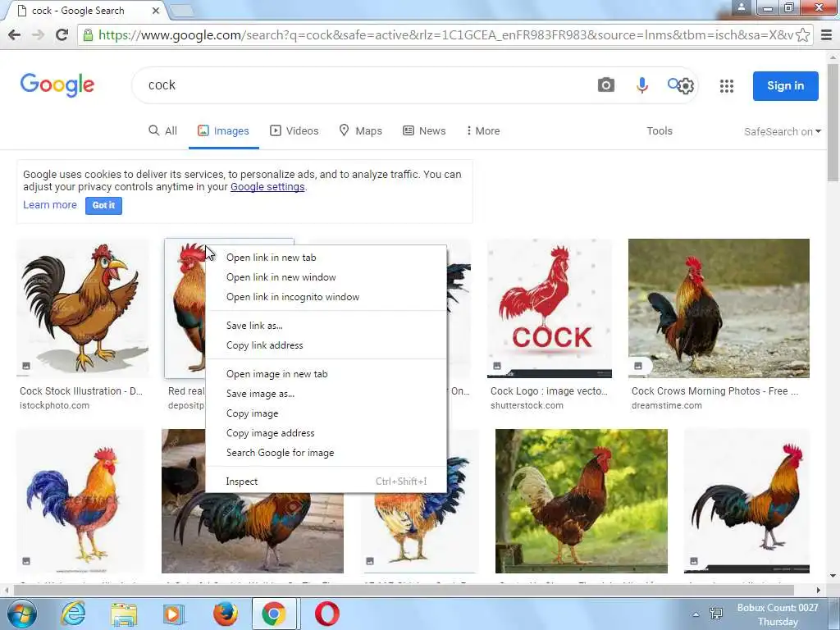Bookmark this page with the star icon
840x630 pixels.
[x=802, y=35]
